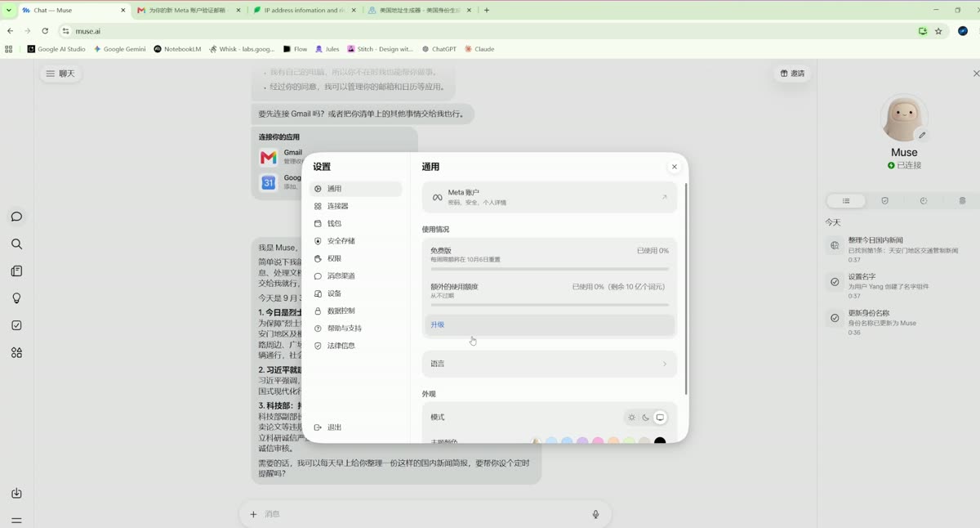Open the browser tab search dropdown
The image size is (980, 528).
click(7, 11)
